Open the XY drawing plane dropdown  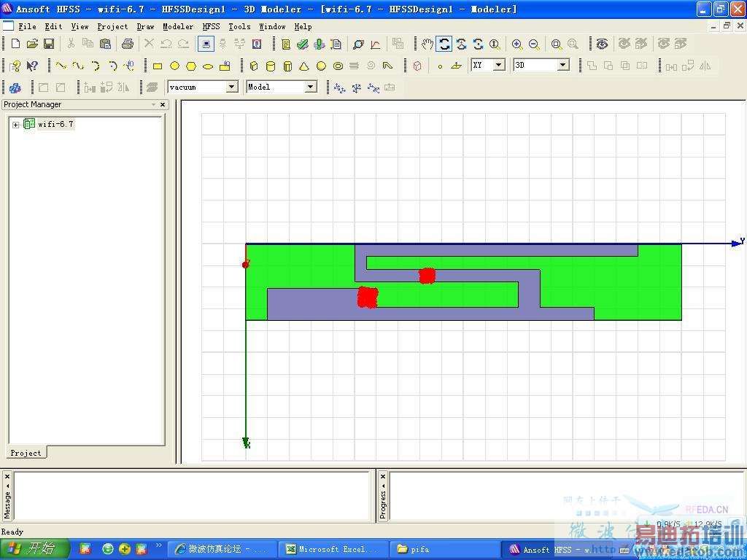(499, 66)
